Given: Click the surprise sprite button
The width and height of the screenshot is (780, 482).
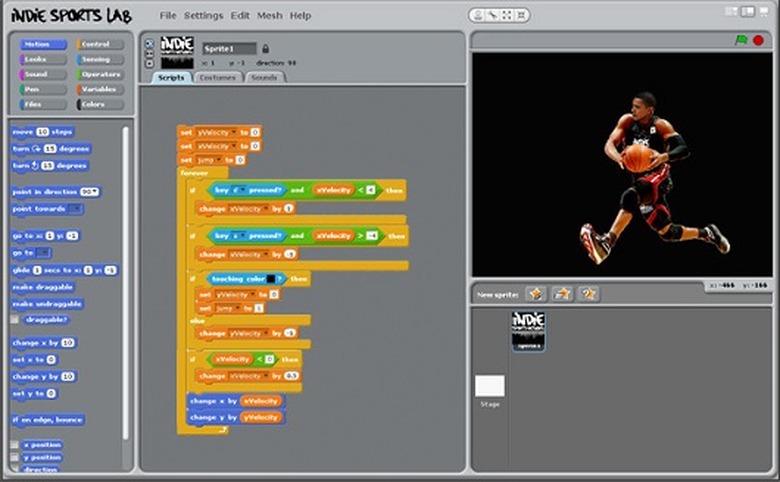Looking at the screenshot, I should [589, 293].
